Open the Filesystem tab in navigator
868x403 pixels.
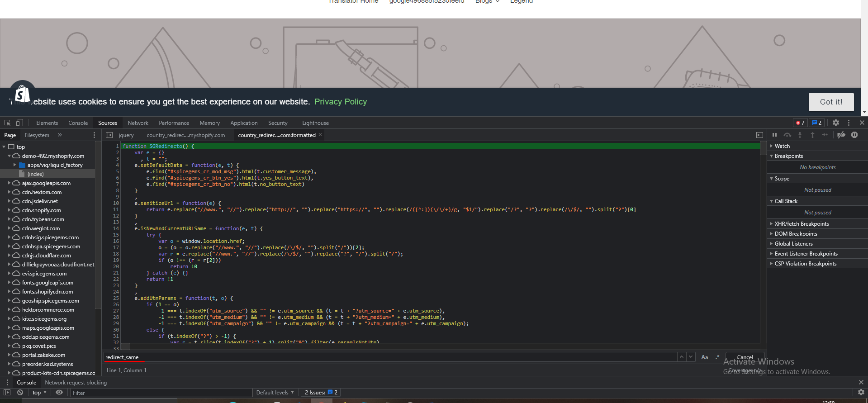pos(37,135)
